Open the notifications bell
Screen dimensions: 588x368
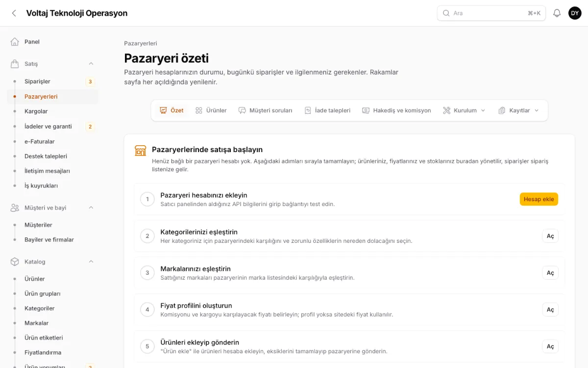point(557,13)
